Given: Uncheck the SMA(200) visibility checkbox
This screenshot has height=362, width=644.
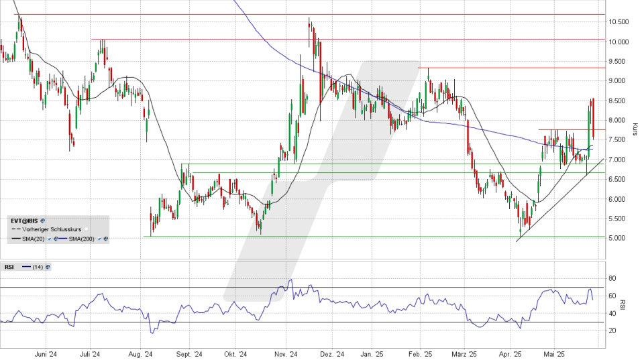Looking at the screenshot, I should [x=99, y=239].
